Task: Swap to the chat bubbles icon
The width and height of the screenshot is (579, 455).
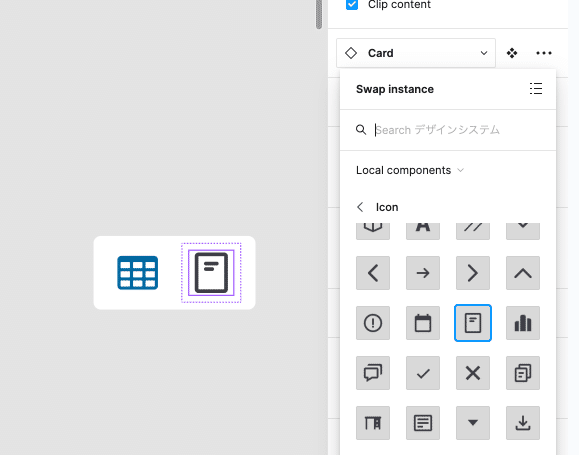Action: (373, 373)
